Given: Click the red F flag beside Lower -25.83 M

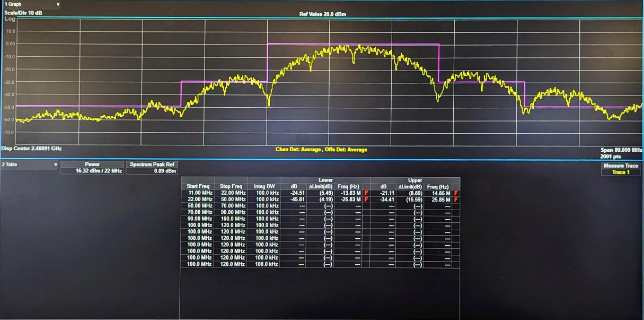Looking at the screenshot, I should click(x=366, y=200).
